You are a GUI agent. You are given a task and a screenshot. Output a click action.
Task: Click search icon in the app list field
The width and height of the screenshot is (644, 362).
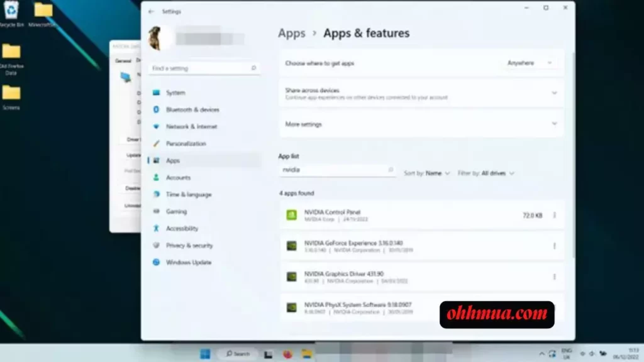[391, 170]
